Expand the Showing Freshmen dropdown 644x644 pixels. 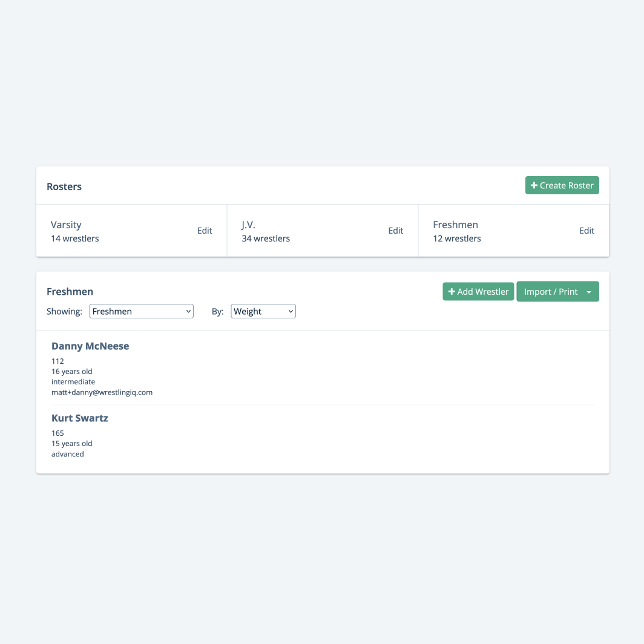[141, 311]
